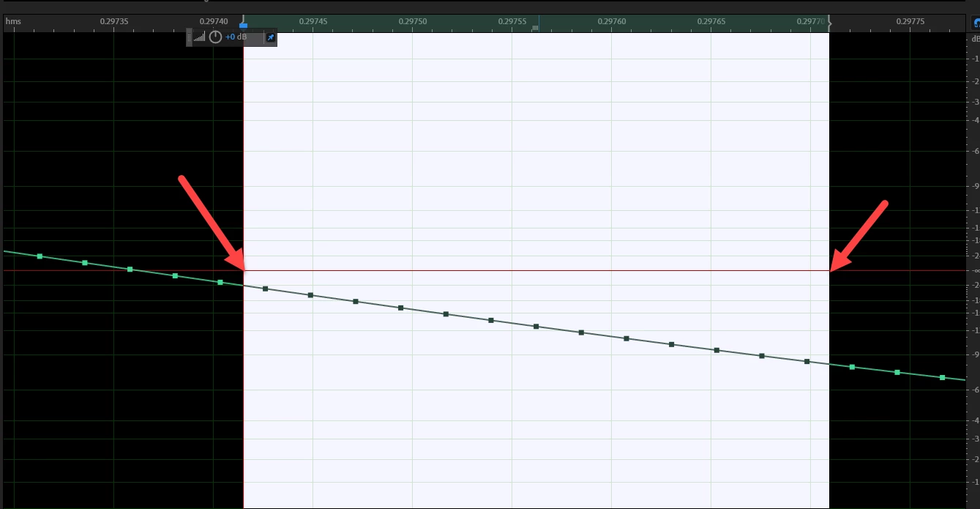Click the 0.29735 ruler time label

click(114, 22)
